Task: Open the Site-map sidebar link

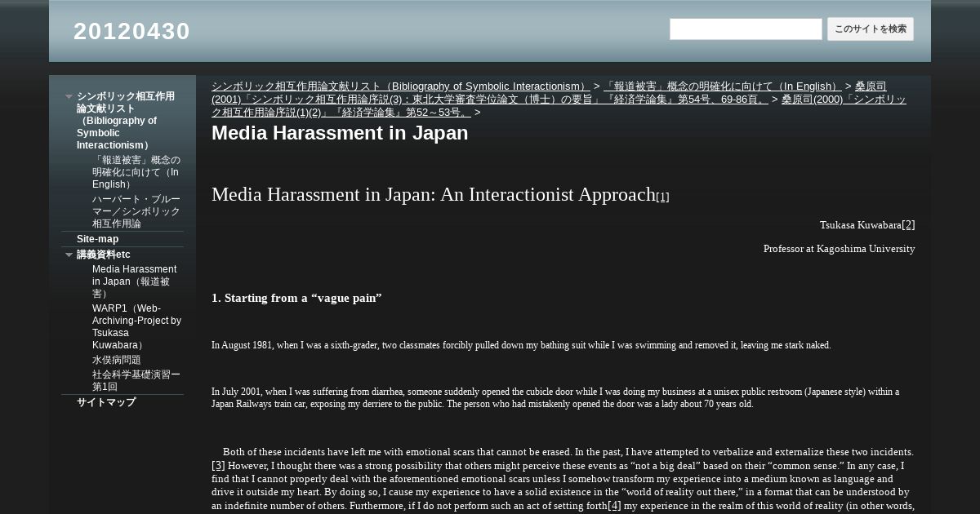Action: coord(97,239)
